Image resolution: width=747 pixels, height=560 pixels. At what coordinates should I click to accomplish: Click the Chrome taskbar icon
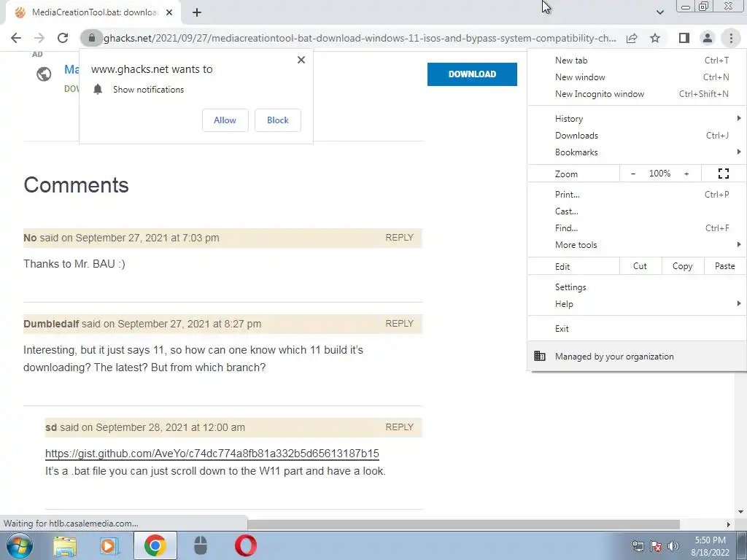pos(155,545)
